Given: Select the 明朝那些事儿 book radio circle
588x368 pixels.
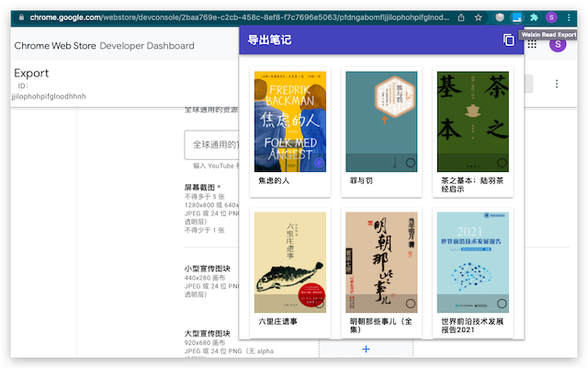Looking at the screenshot, I should (411, 304).
